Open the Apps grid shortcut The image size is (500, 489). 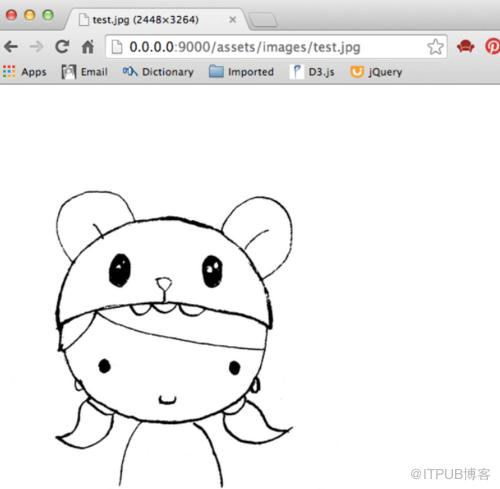(25, 72)
